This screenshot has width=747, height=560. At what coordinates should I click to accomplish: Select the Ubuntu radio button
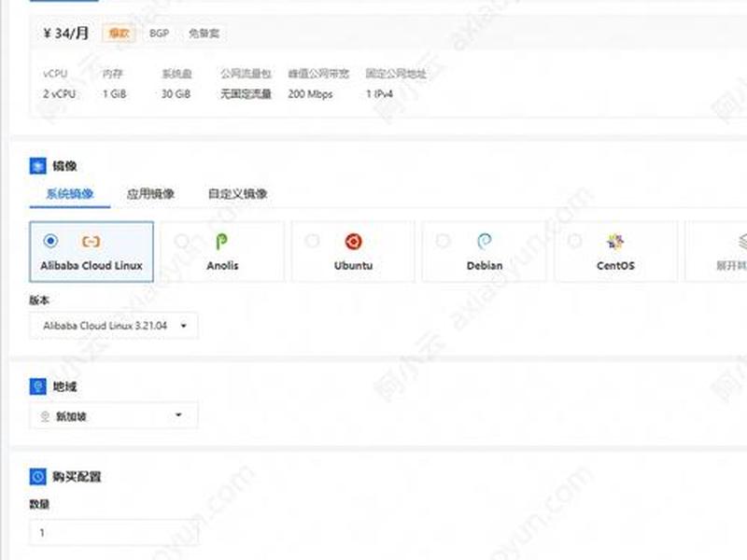(x=313, y=241)
